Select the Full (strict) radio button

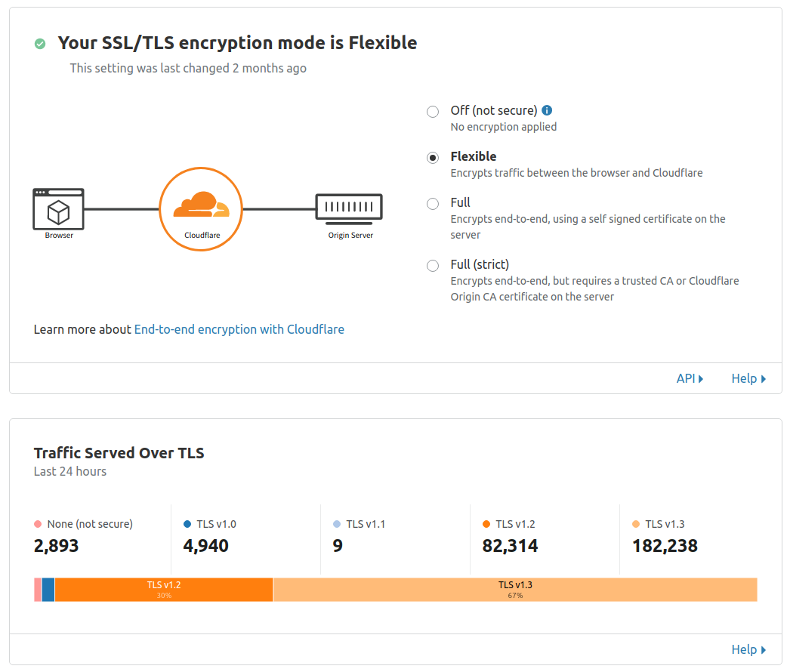pyautogui.click(x=433, y=266)
